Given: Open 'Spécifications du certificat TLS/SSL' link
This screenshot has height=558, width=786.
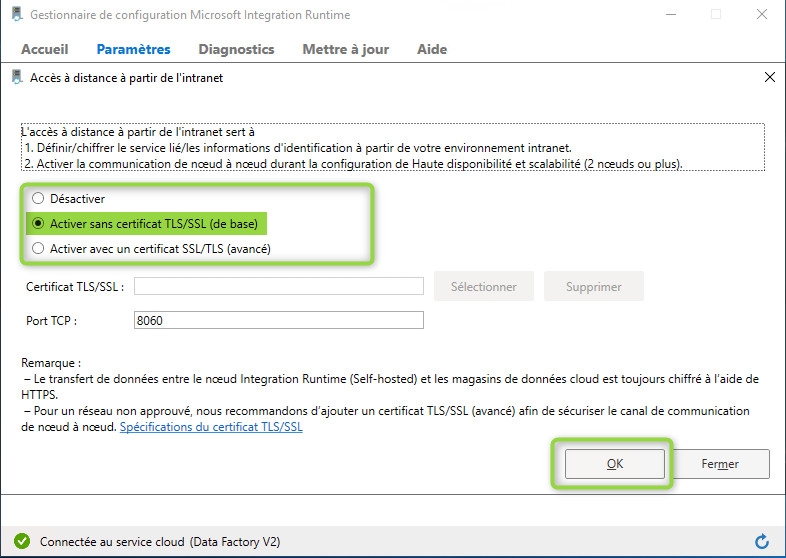Looking at the screenshot, I should pos(211,427).
